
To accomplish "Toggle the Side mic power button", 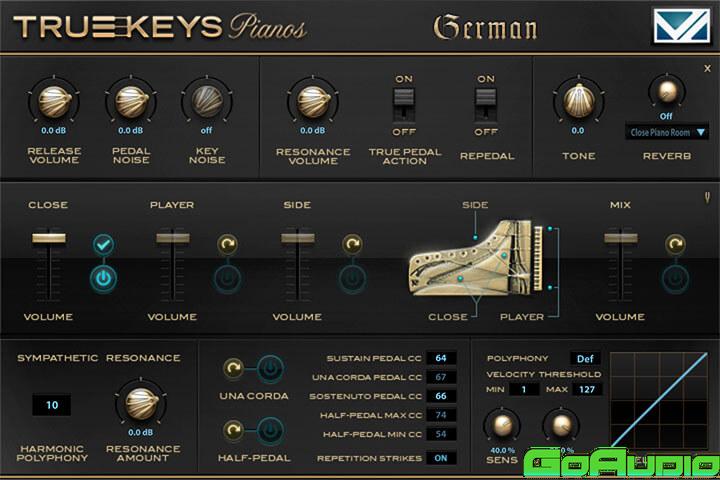I will pos(352,278).
